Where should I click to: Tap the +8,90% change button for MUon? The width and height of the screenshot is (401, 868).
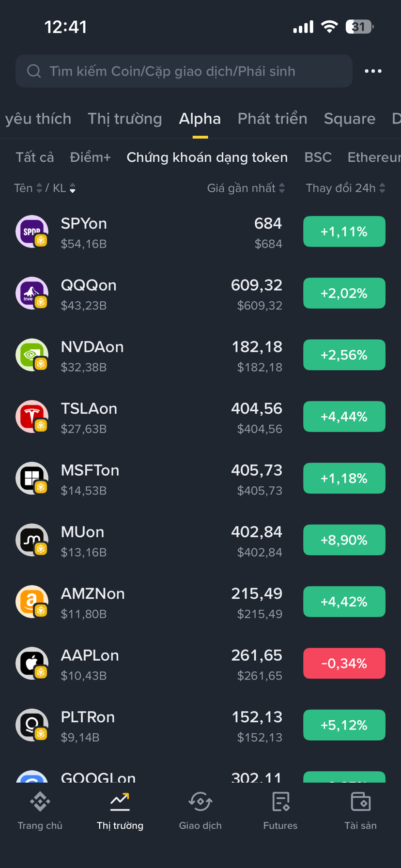click(344, 540)
